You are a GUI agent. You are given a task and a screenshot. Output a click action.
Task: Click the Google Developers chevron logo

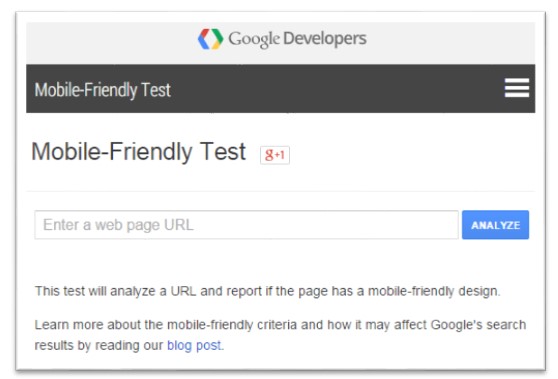click(210, 39)
